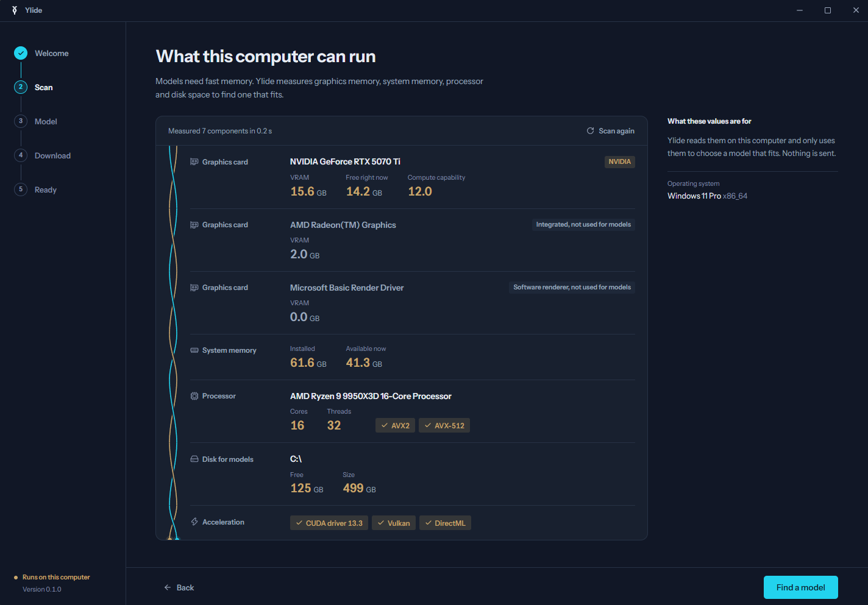The width and height of the screenshot is (868, 605).
Task: Click the Vulkan acceleration badge
Action: (x=394, y=523)
